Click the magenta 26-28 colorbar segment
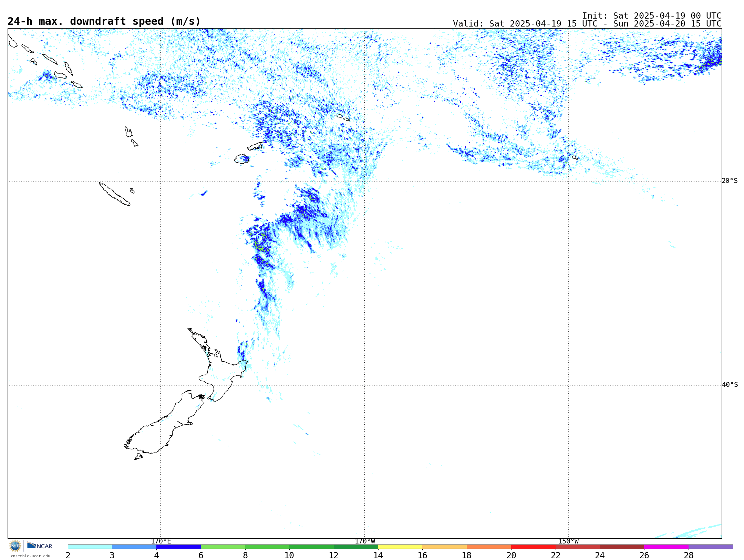The height and width of the screenshot is (560, 744). pyautogui.click(x=666, y=547)
